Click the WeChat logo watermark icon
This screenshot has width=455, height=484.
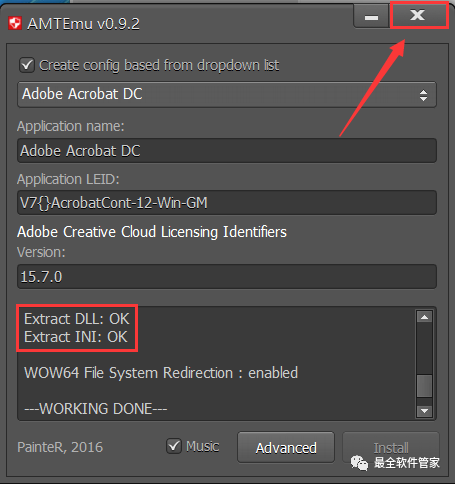359,463
